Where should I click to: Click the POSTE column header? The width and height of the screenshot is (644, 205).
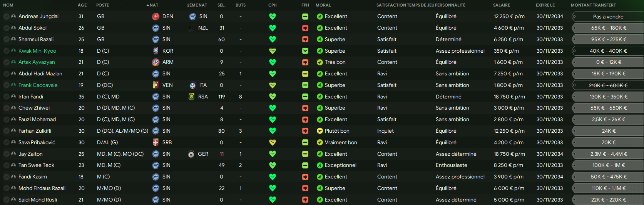[x=102, y=5]
